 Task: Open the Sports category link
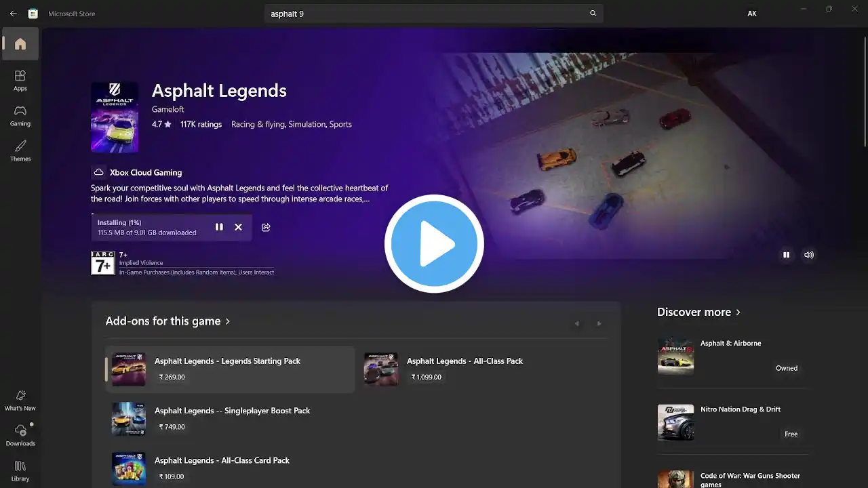tap(340, 124)
